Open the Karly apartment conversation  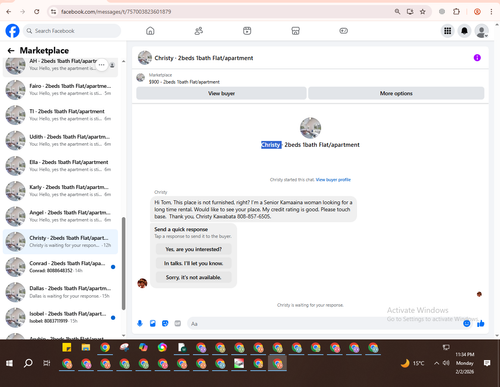(60, 191)
